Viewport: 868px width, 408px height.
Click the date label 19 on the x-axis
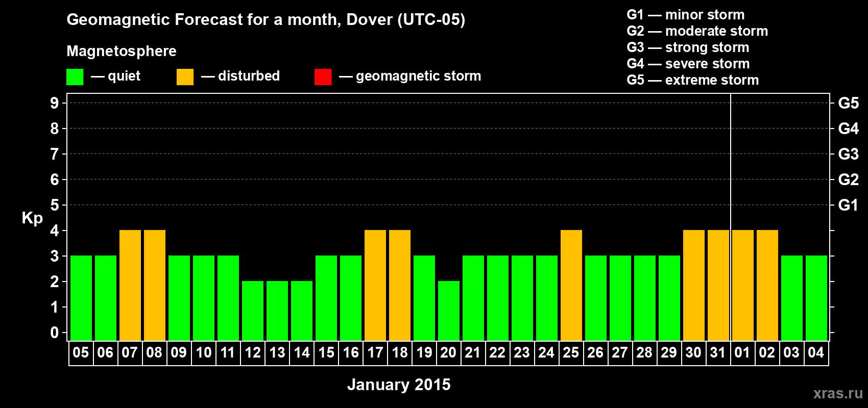click(424, 352)
